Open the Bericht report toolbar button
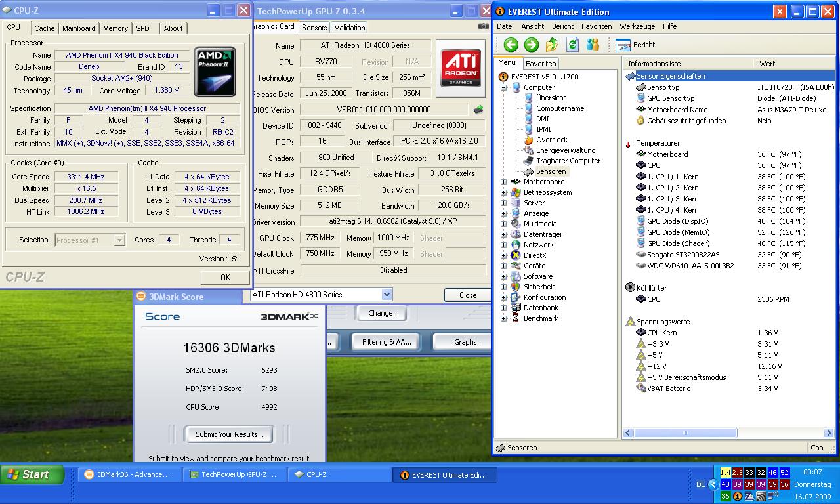The height and width of the screenshot is (504, 840). coord(635,45)
